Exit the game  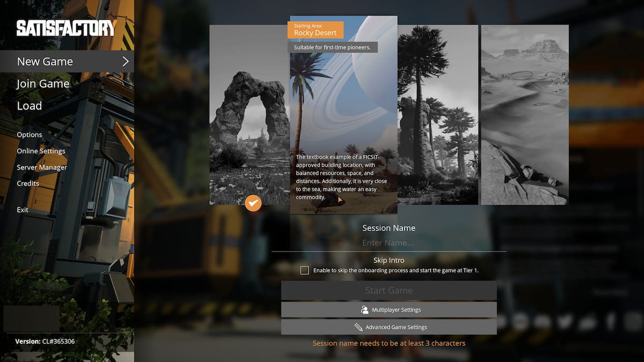pyautogui.click(x=23, y=210)
